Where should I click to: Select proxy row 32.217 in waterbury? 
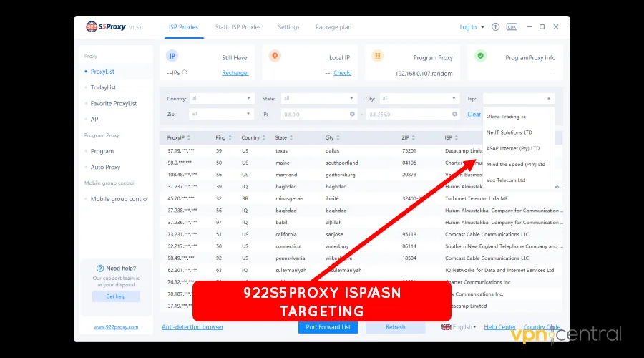pos(361,246)
